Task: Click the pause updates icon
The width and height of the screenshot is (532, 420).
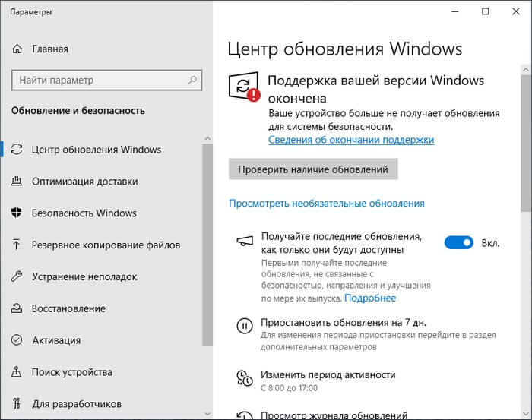Action: [244, 326]
